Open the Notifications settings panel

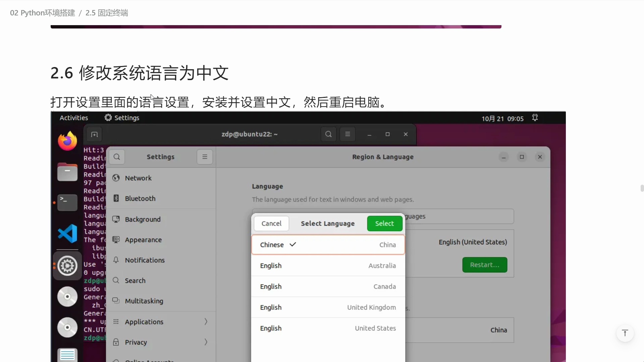[161, 260]
